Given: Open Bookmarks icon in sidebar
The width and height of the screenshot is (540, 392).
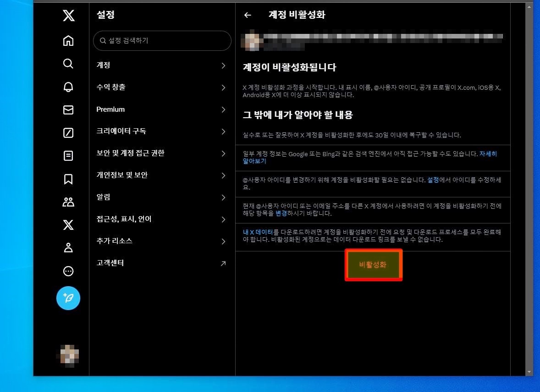Looking at the screenshot, I should pos(68,179).
